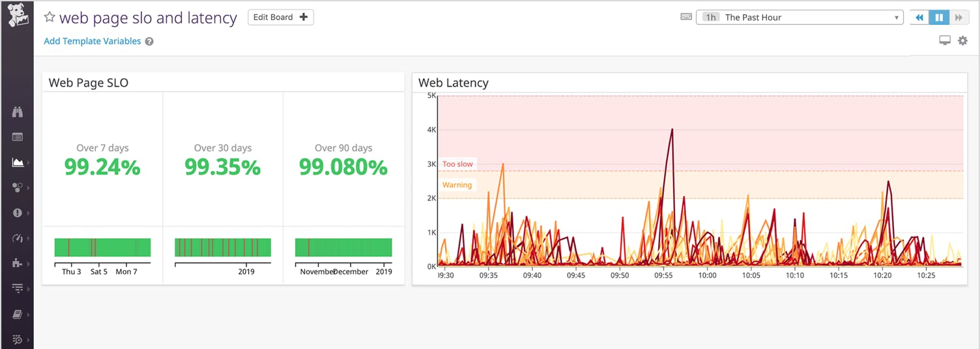Expand the Infrastructure hexagons sidebar menu
The height and width of the screenshot is (349, 980).
[x=18, y=188]
